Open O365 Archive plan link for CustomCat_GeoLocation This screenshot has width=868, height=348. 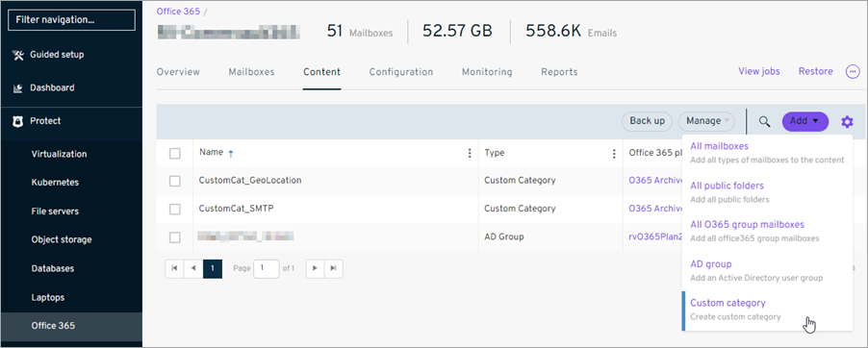[x=655, y=181]
